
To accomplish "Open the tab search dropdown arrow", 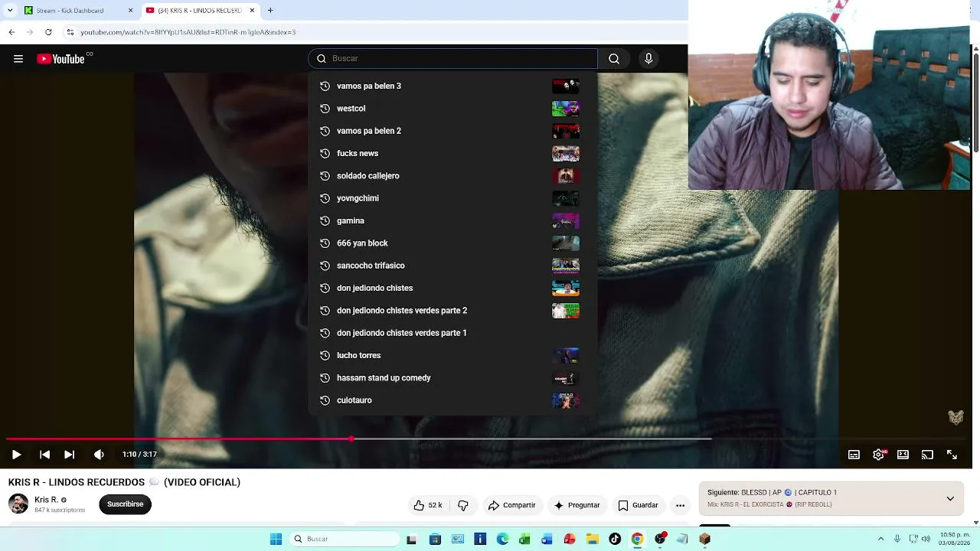I will (x=10, y=11).
